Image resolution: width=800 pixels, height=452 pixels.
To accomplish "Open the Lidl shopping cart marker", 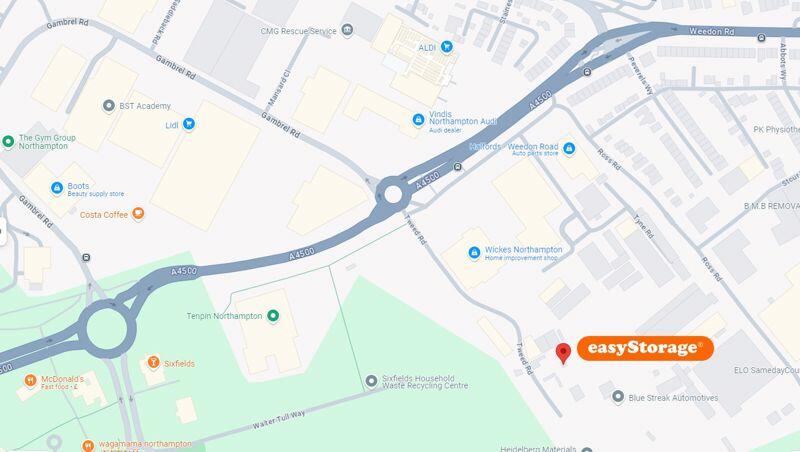I will point(189,124).
